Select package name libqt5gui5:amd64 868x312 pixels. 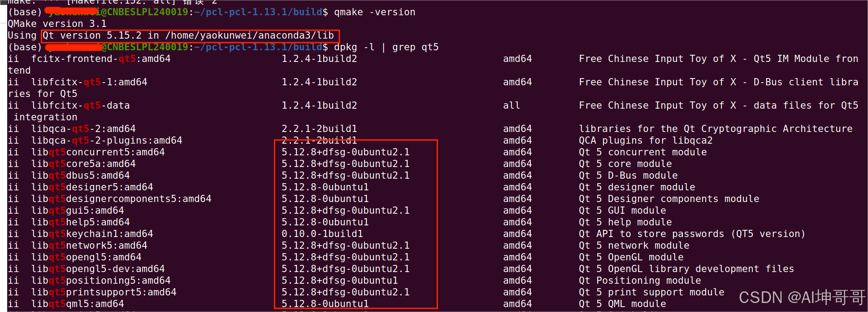click(78, 211)
